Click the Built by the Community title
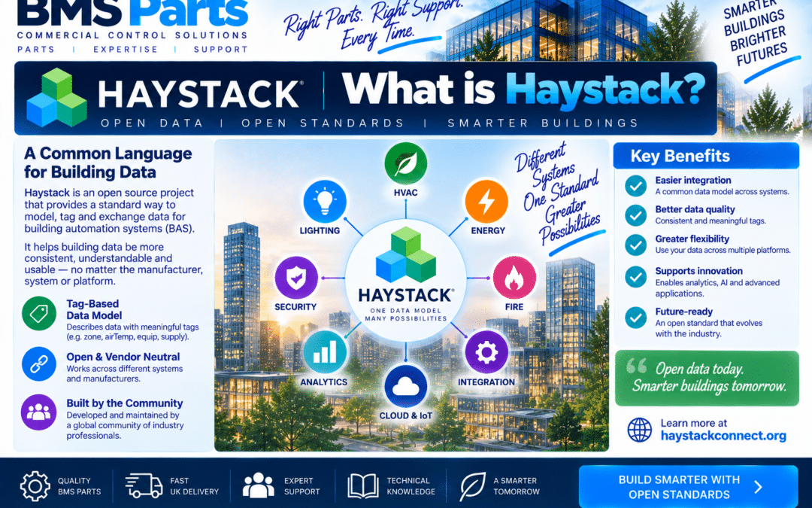The image size is (812, 508). click(124, 403)
